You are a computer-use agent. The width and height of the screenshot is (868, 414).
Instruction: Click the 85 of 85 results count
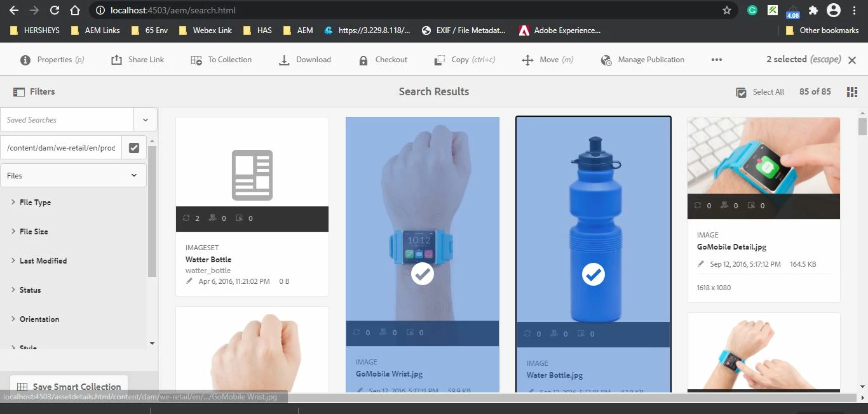pos(815,91)
